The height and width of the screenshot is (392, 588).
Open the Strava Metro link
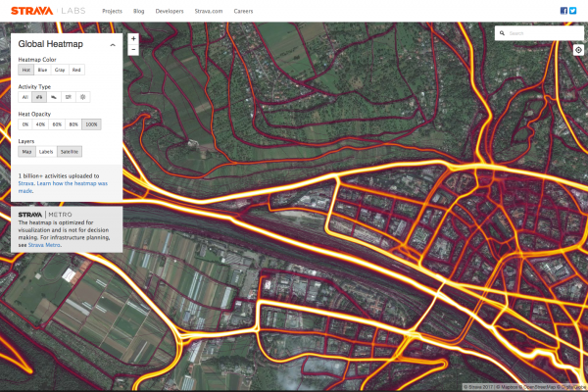point(44,245)
